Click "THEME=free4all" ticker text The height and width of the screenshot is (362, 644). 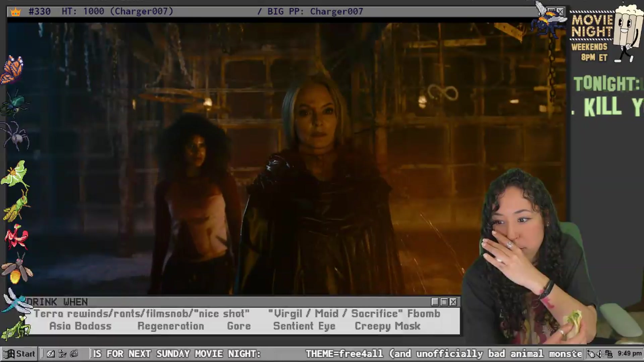[x=344, y=354]
